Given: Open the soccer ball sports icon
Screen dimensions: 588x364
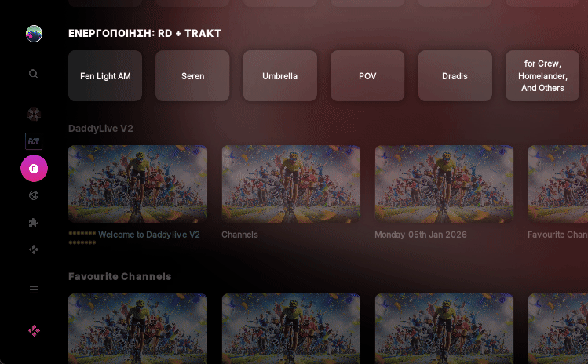Looking at the screenshot, I should (x=34, y=195).
